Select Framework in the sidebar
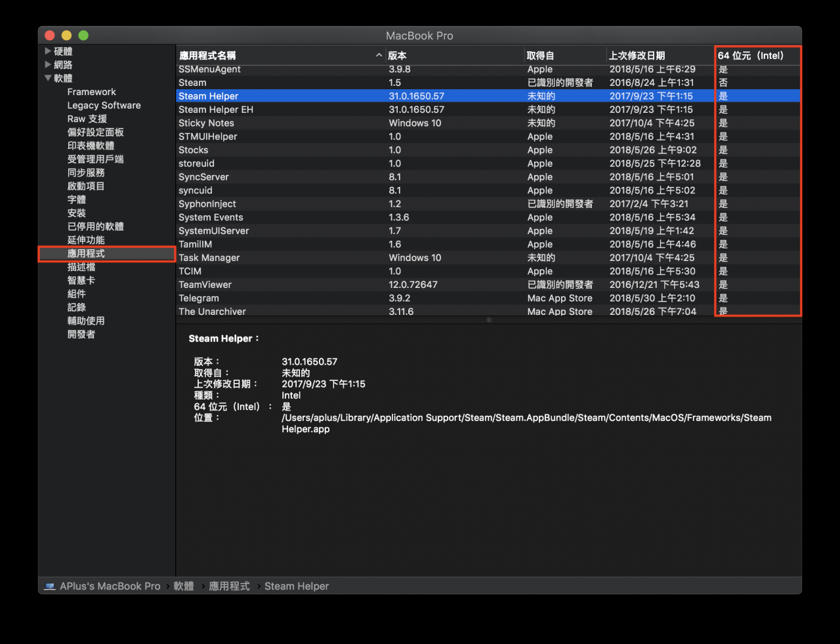840x644 pixels. pyautogui.click(x=91, y=92)
